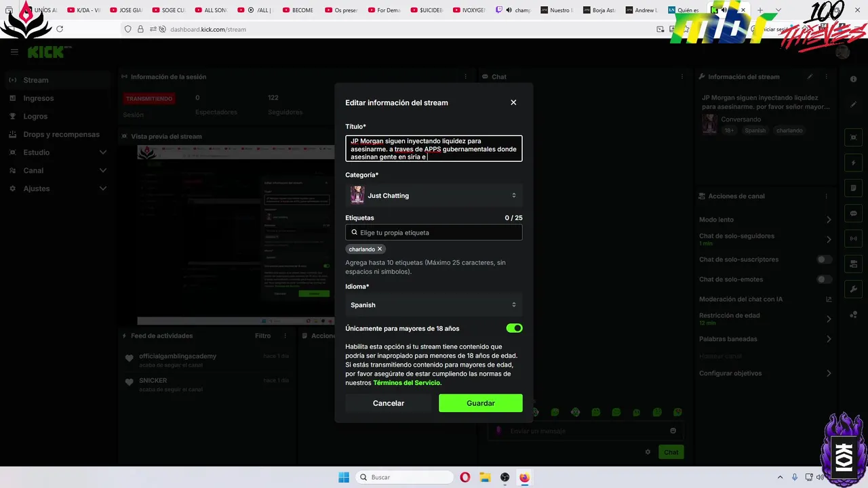This screenshot has width=868, height=488.
Task: Switch to the K/DA browser tab
Action: click(x=84, y=10)
